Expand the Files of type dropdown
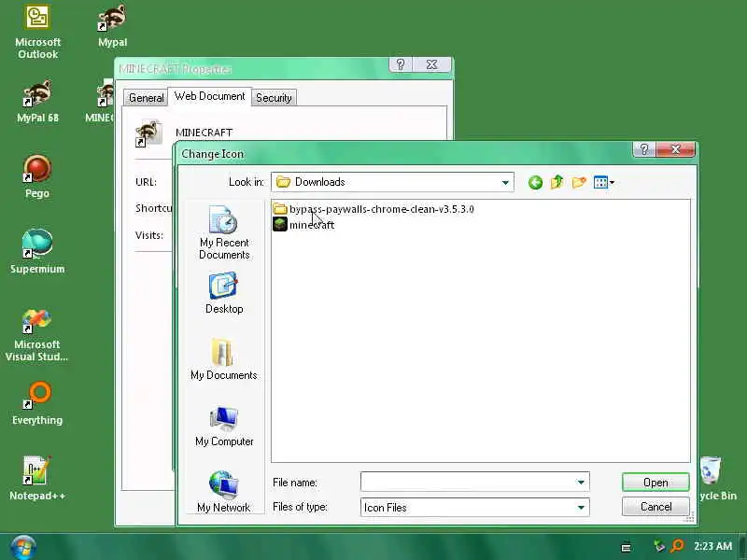The height and width of the screenshot is (560, 747). (x=581, y=507)
